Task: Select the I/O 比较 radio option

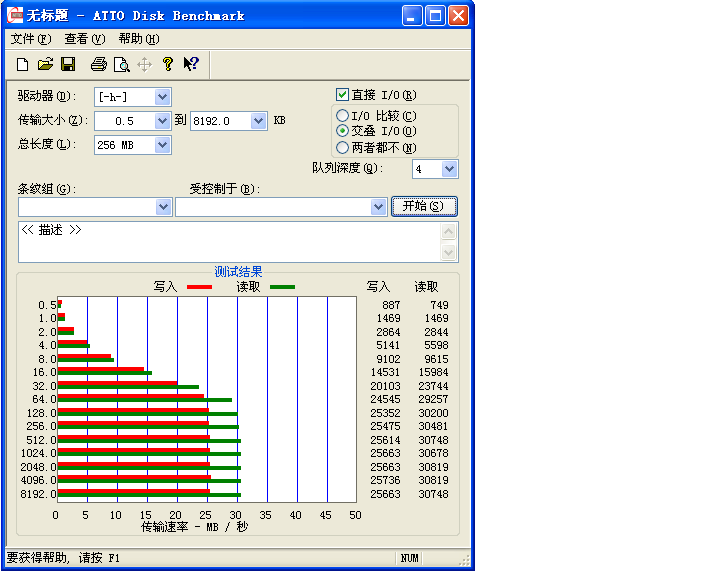Action: (x=343, y=116)
